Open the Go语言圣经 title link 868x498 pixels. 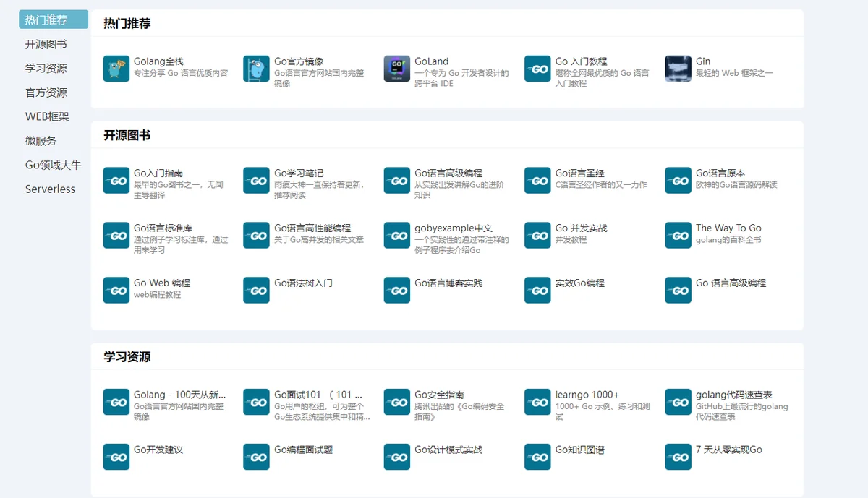(x=580, y=173)
